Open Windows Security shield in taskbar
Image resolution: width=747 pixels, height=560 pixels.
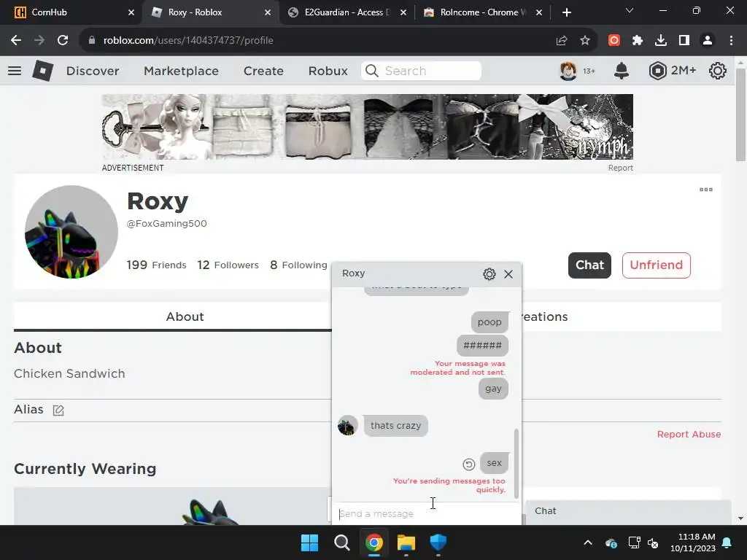click(x=438, y=542)
